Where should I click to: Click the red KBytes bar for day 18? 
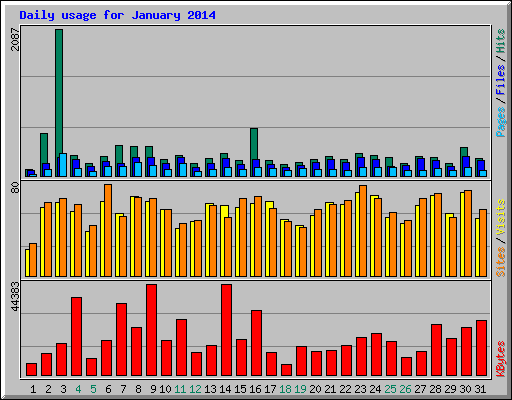(x=286, y=370)
